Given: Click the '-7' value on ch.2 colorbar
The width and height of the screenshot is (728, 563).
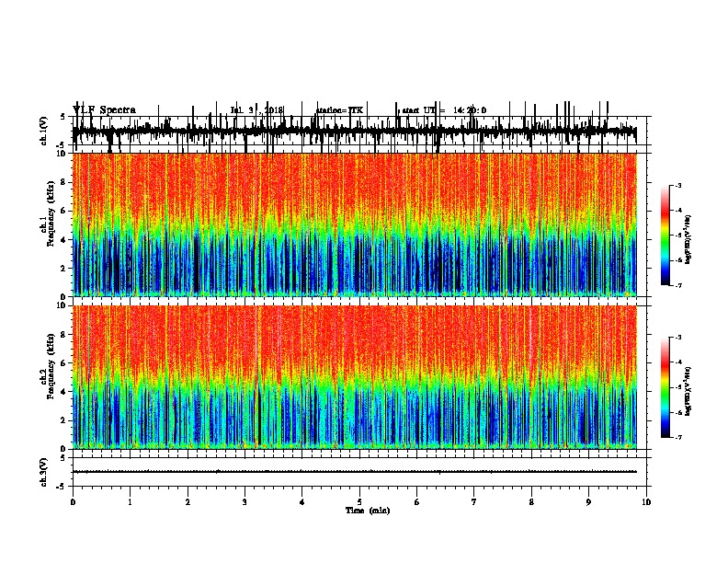Looking at the screenshot, I should [x=677, y=437].
